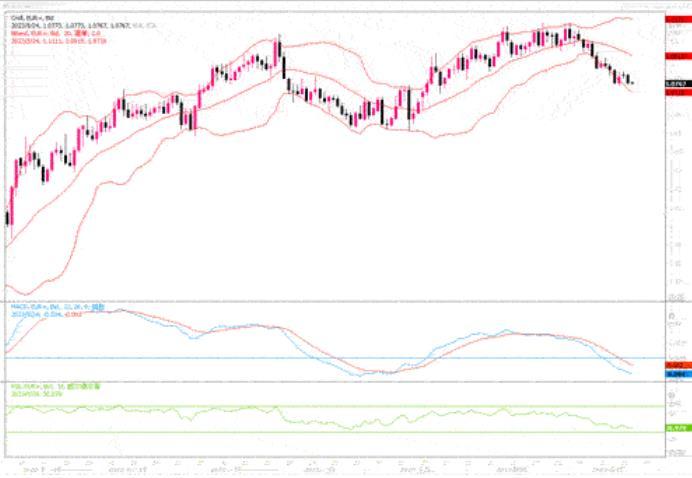The height and width of the screenshot is (478, 692).
Task: Select the upper green RSI level line
Action: click(300, 407)
